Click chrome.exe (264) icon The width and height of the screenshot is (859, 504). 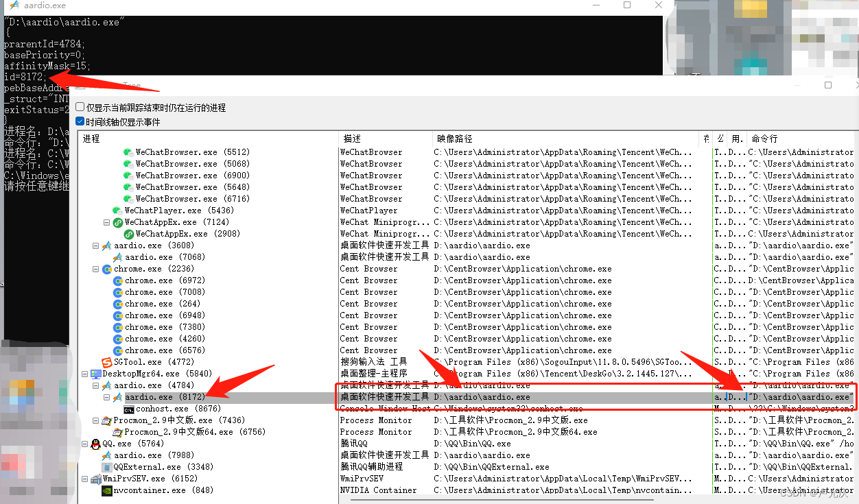[117, 304]
